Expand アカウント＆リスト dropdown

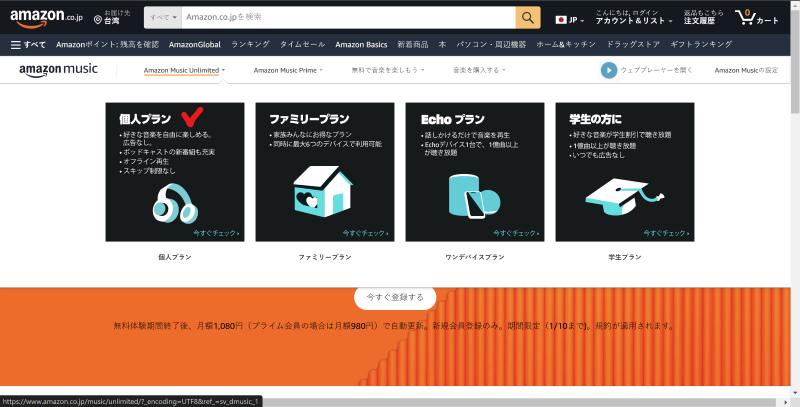(634, 17)
